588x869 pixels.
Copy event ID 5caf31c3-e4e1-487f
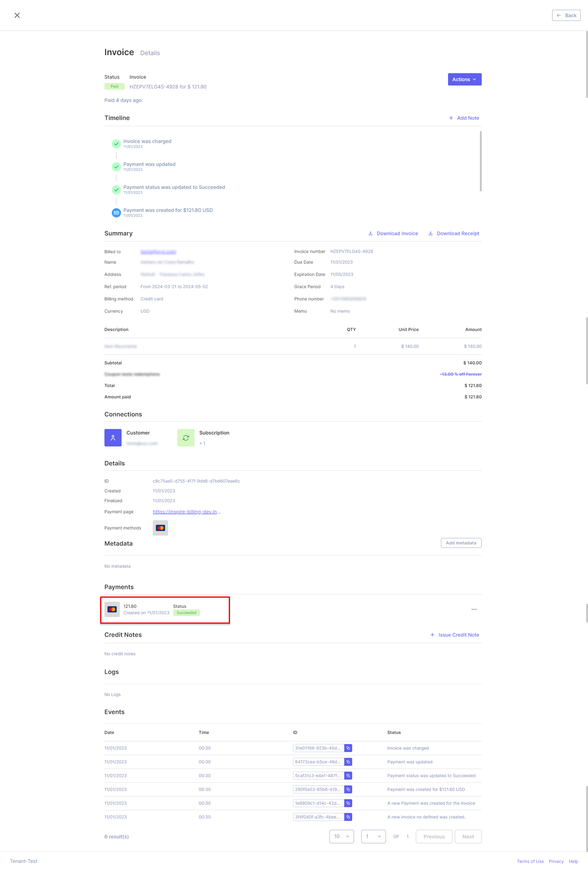coord(348,775)
